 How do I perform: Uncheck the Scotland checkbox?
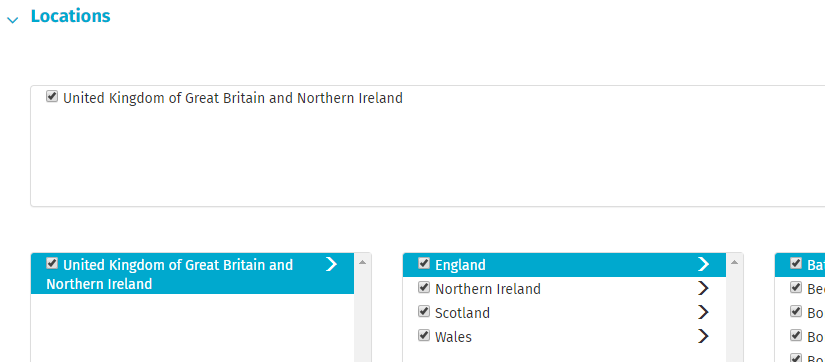click(424, 311)
